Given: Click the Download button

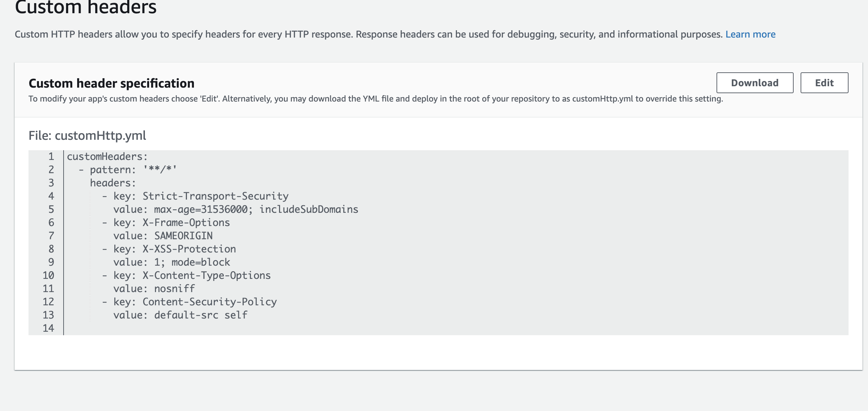Looking at the screenshot, I should (755, 82).
